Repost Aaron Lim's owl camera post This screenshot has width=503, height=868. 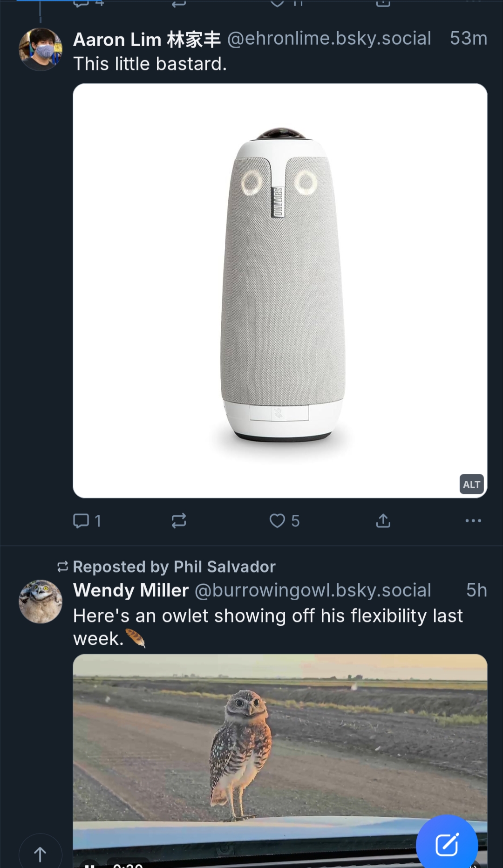pos(179,520)
